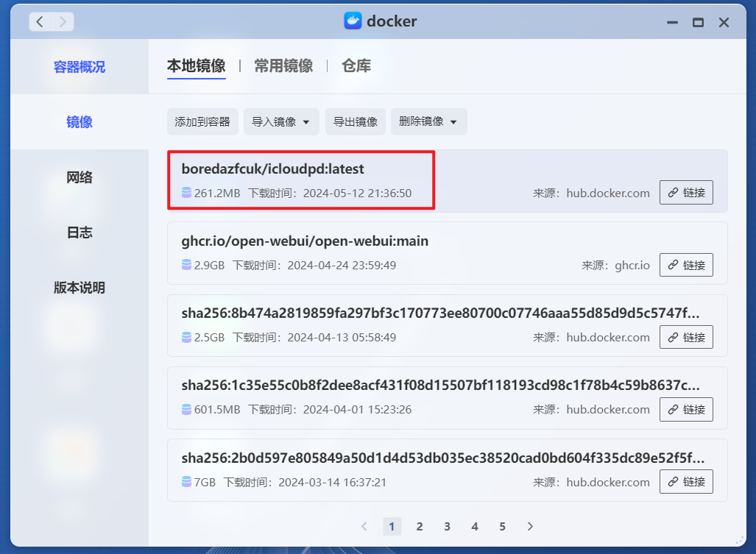The image size is (756, 554).
Task: Open the 仓库 tab
Action: pos(356,65)
